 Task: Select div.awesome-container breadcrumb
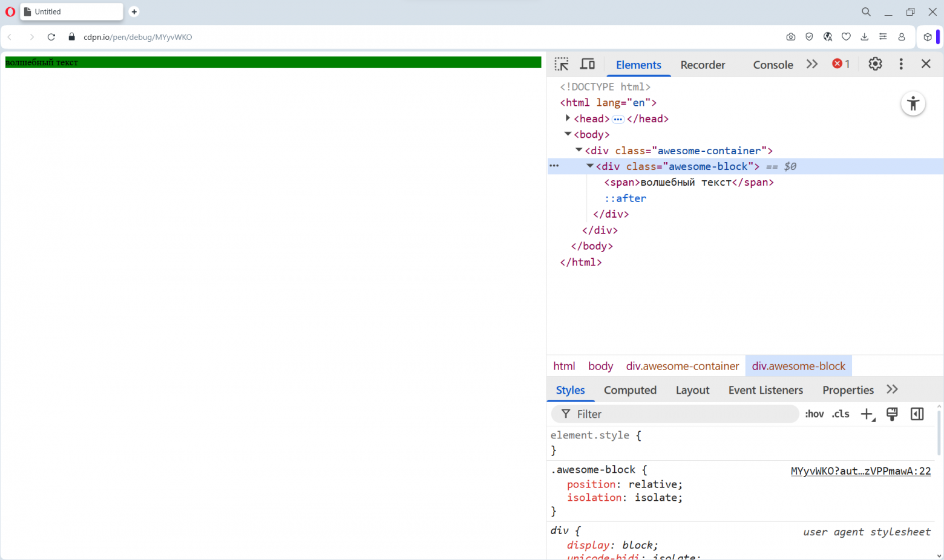pyautogui.click(x=683, y=366)
